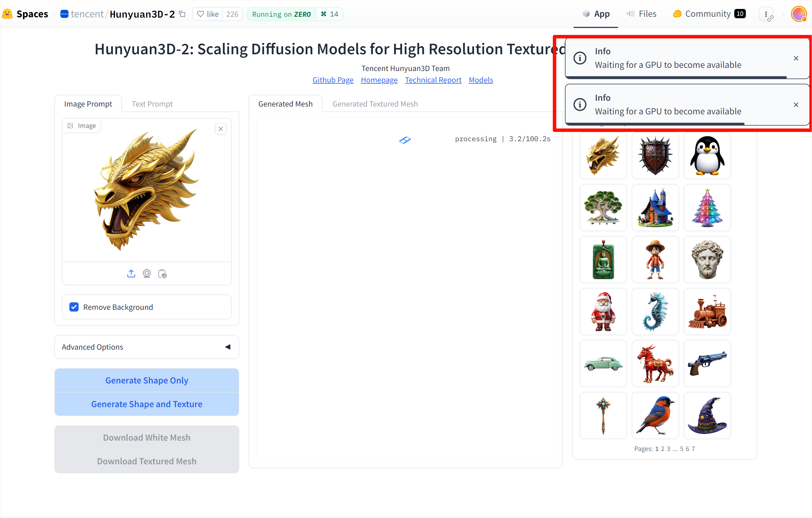
Task: Select the purple wizard hat example
Action: click(x=707, y=415)
